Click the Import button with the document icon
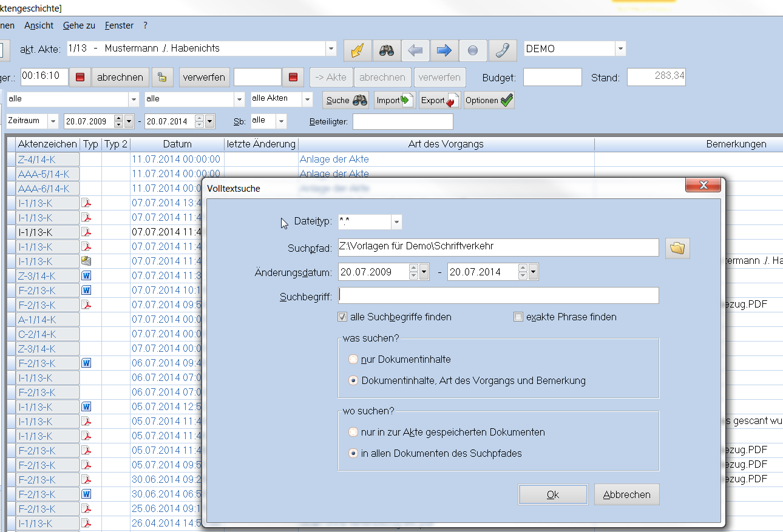The image size is (783, 532). click(x=395, y=101)
